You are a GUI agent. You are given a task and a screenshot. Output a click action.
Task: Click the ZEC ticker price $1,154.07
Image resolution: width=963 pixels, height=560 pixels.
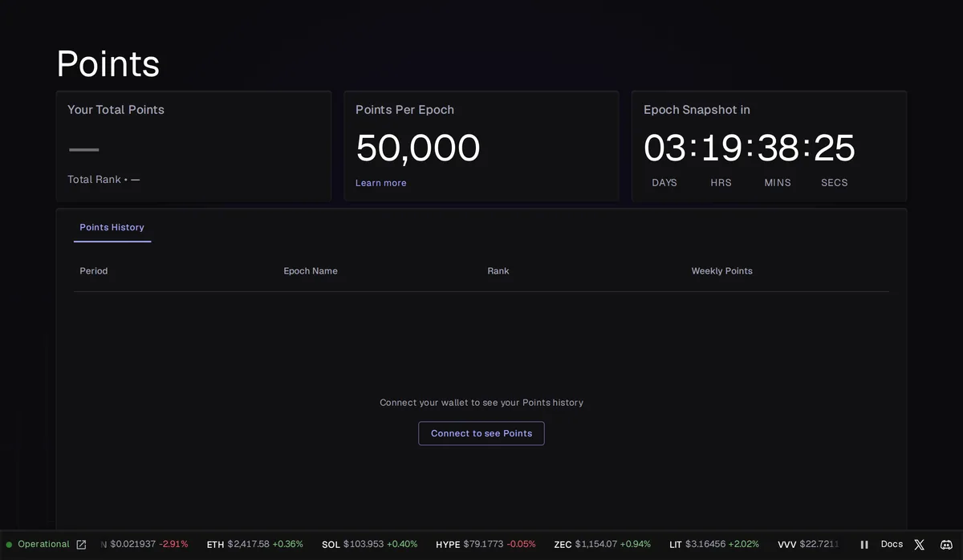coord(596,545)
